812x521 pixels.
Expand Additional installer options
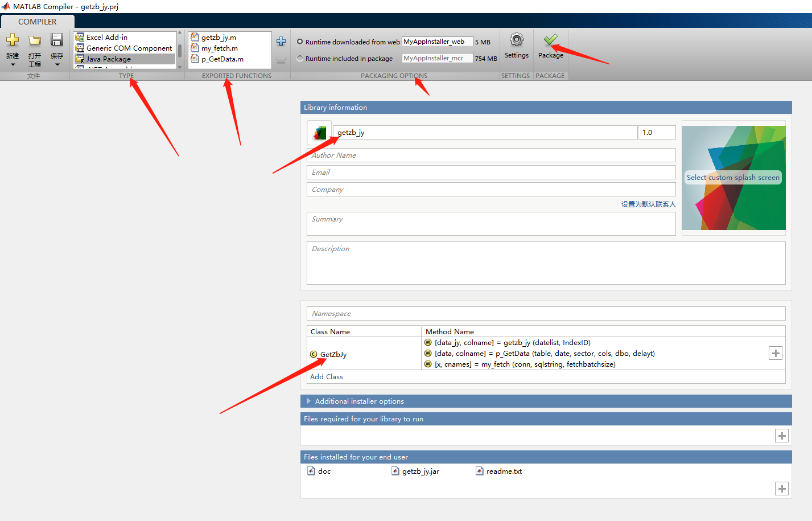click(308, 401)
